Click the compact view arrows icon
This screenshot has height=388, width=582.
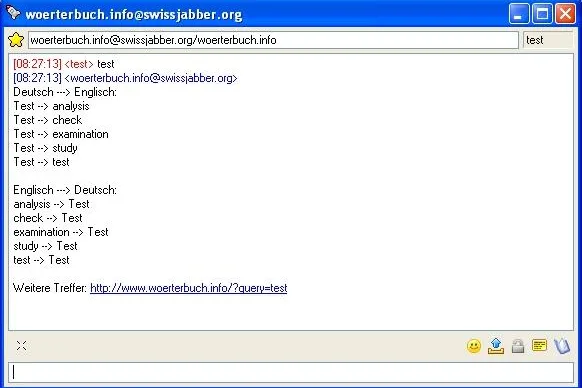point(22,346)
